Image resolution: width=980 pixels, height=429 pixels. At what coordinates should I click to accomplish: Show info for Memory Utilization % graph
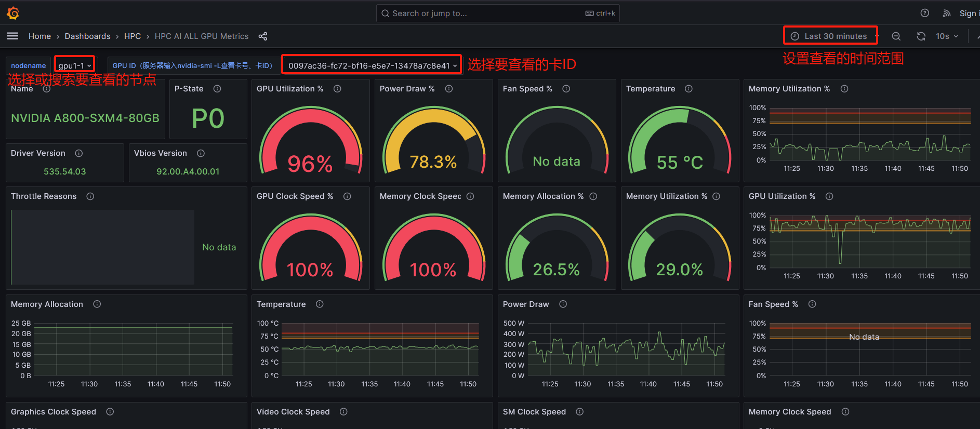[844, 89]
